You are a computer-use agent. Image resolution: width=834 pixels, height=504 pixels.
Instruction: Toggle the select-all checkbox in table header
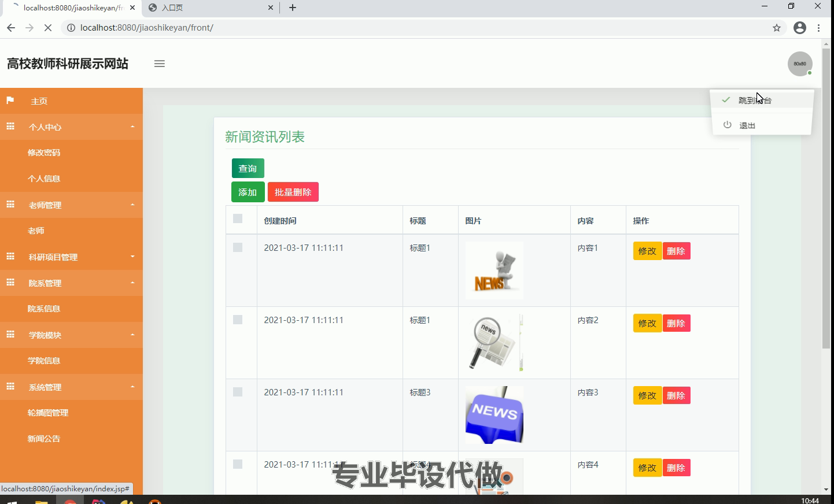point(238,218)
